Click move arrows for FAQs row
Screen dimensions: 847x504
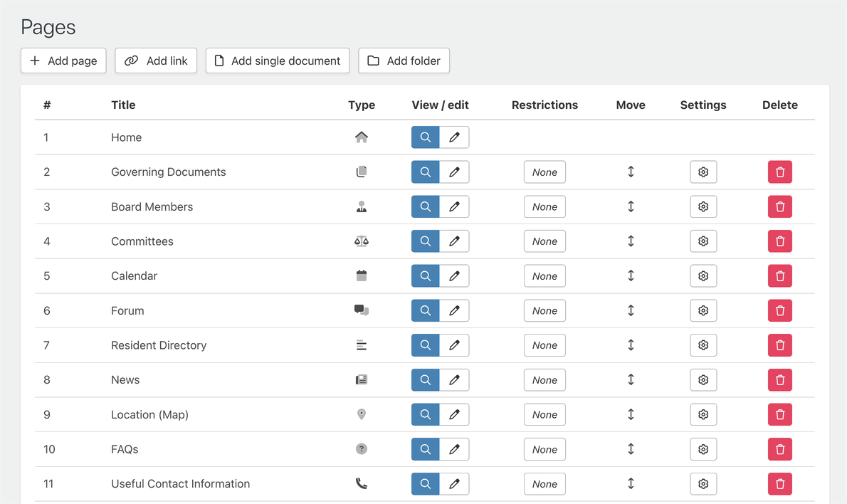pyautogui.click(x=631, y=449)
